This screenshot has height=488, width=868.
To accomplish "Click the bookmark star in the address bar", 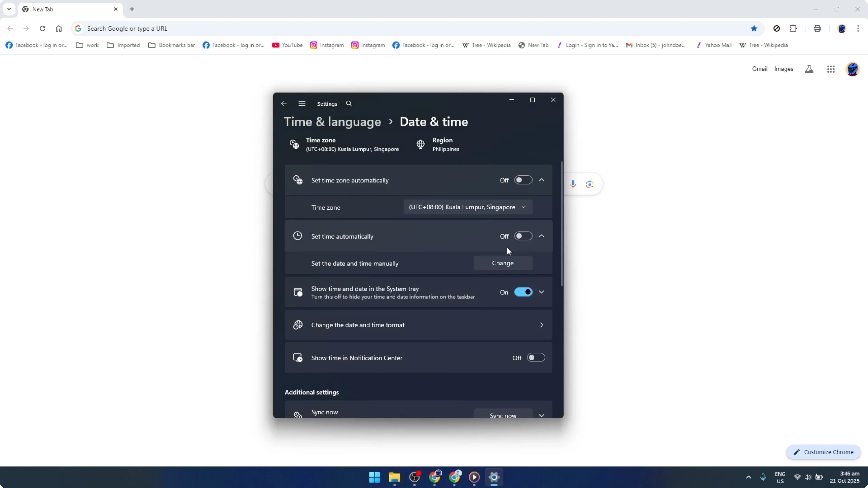I will point(754,28).
